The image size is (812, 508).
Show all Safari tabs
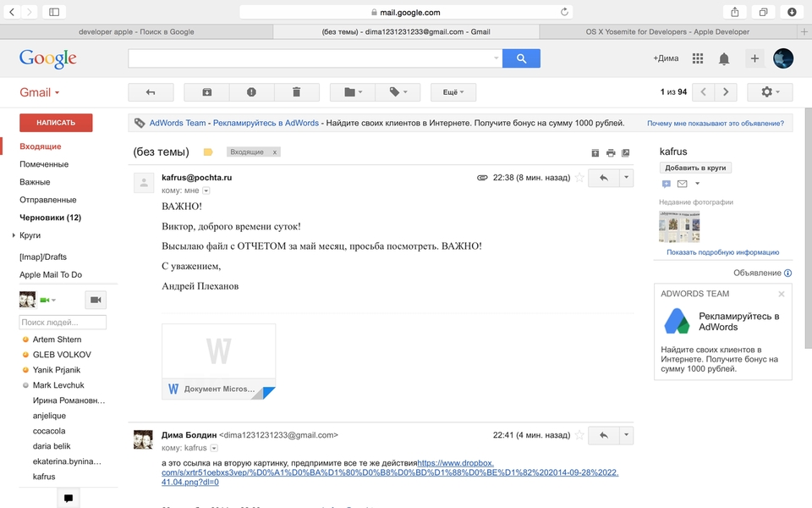click(x=763, y=12)
